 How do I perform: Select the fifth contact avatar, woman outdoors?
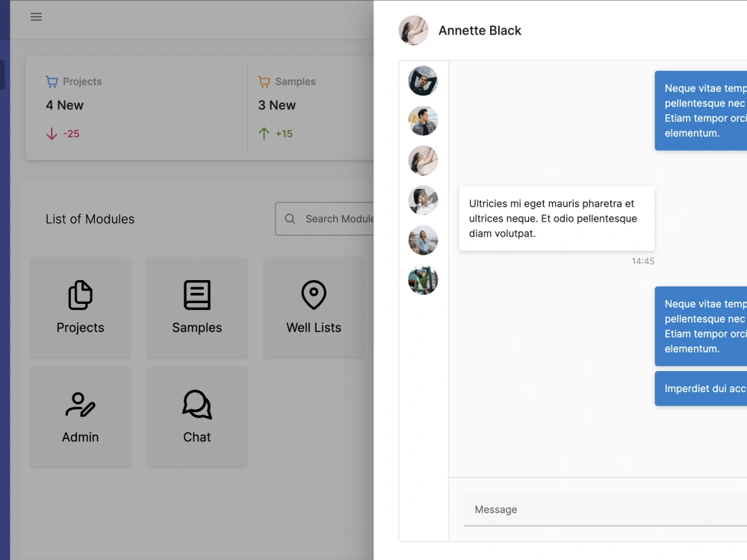point(423,240)
